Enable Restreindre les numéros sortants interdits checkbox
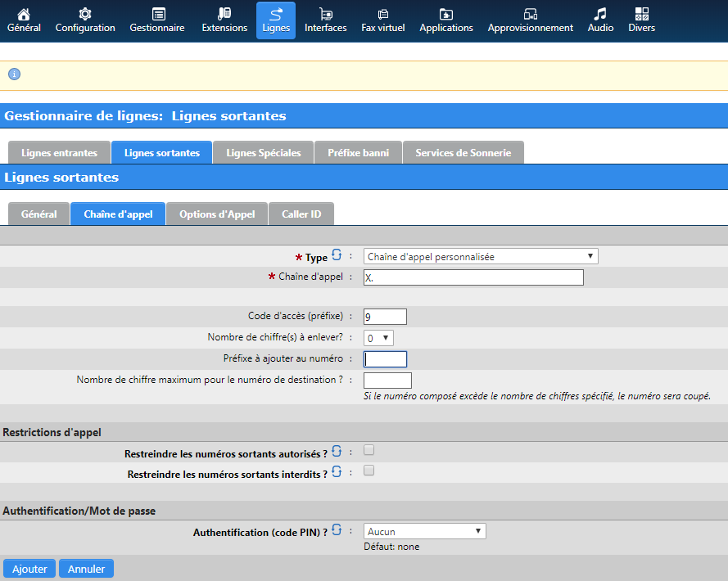The height and width of the screenshot is (581, 728). coord(369,471)
